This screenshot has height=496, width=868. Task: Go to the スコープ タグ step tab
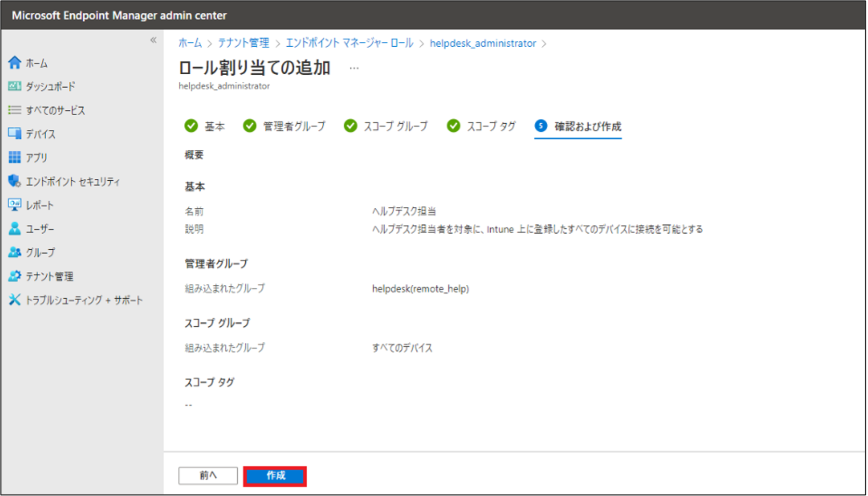coord(481,126)
